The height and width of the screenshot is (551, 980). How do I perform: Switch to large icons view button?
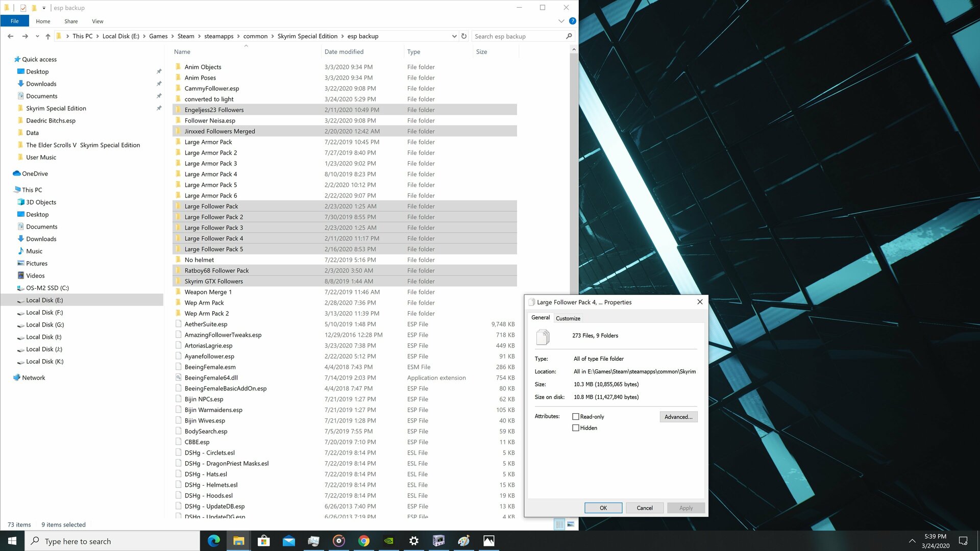(571, 524)
